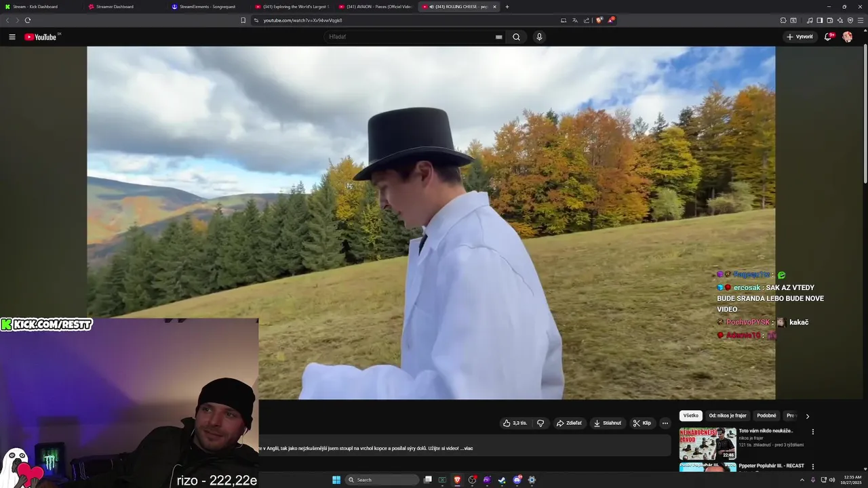Viewport: 868px width, 488px height.
Task: Click the Windows taskbar Search box
Action: tap(382, 480)
